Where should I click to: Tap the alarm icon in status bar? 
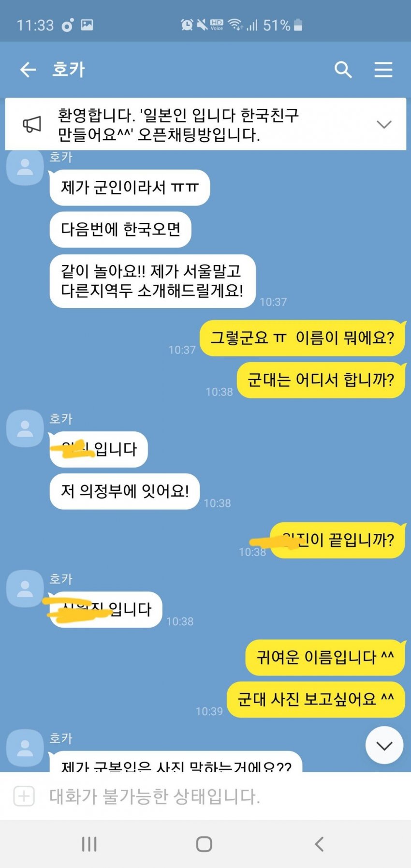[x=187, y=25]
